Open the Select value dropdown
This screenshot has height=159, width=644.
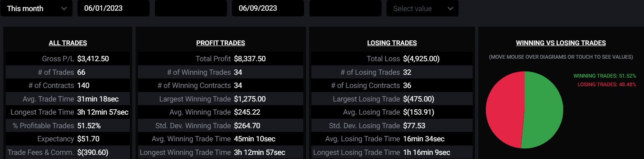tap(422, 8)
